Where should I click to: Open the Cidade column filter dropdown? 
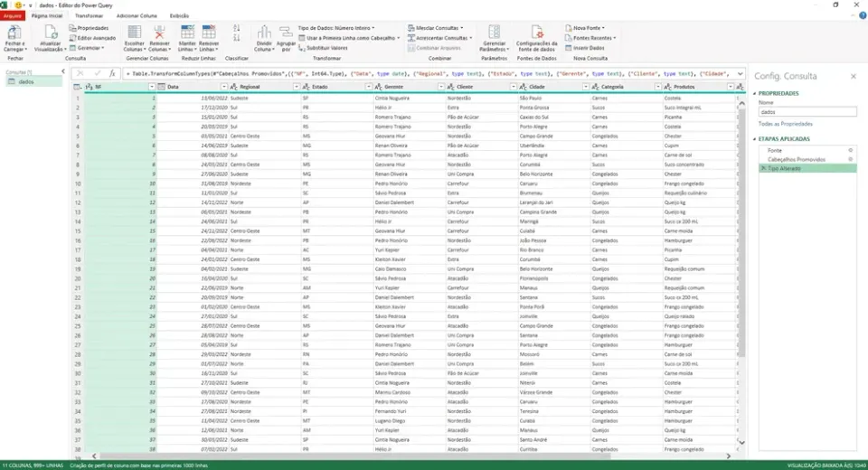tap(586, 87)
